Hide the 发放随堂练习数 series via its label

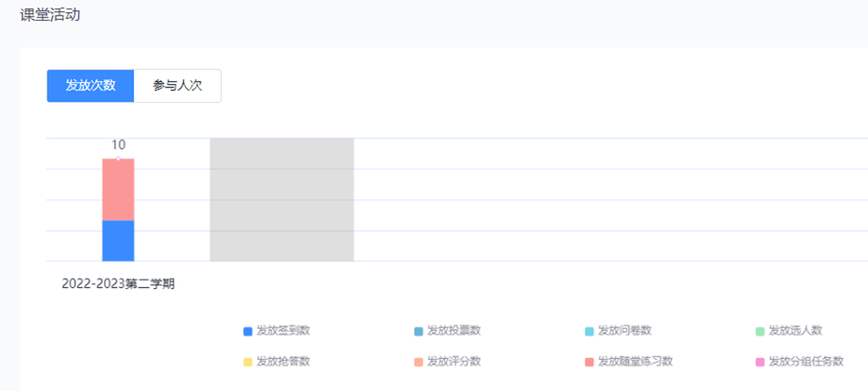tap(635, 362)
